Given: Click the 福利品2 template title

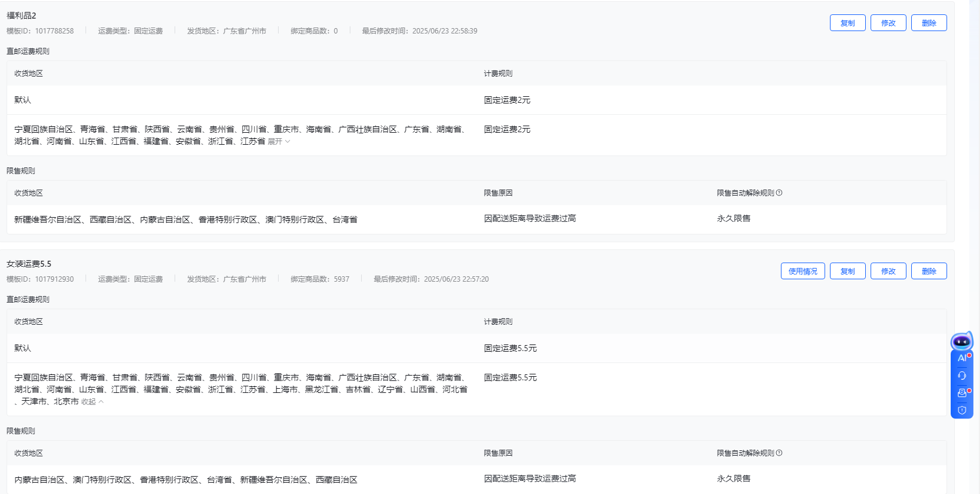Looking at the screenshot, I should pyautogui.click(x=21, y=16).
